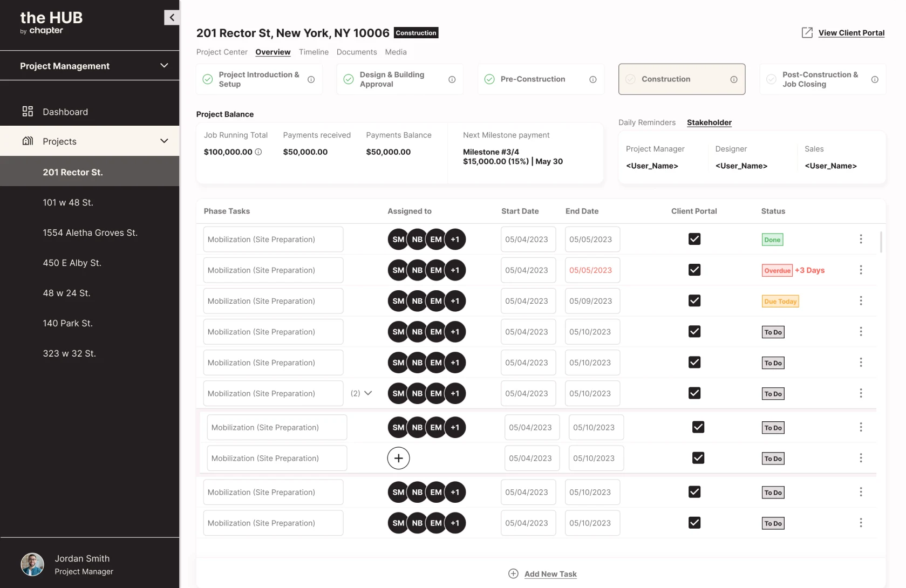The image size is (906, 588).
Task: Select the Pre-Construction phase card
Action: coord(541,79)
